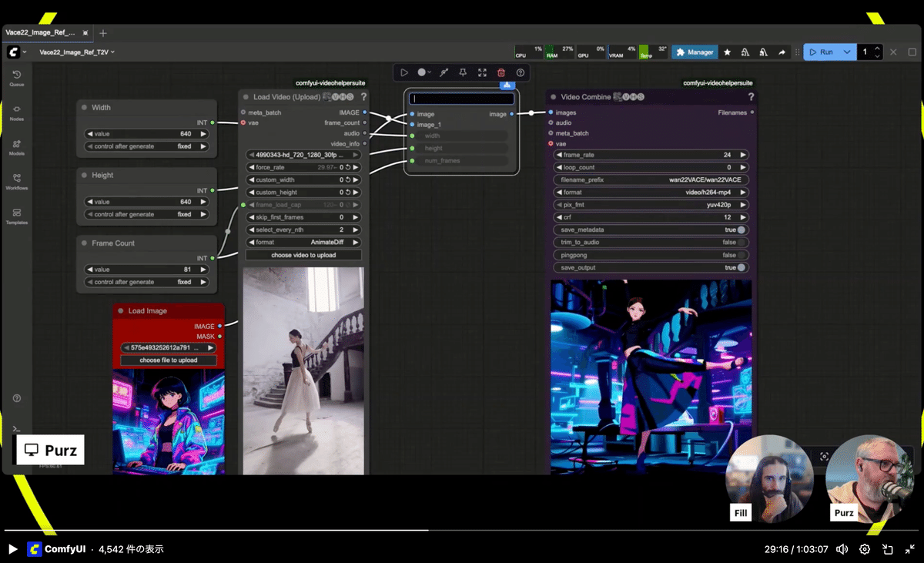Screen dimensions: 924x563
Task: Collapse the Height node via its dot
Action: tap(84, 176)
